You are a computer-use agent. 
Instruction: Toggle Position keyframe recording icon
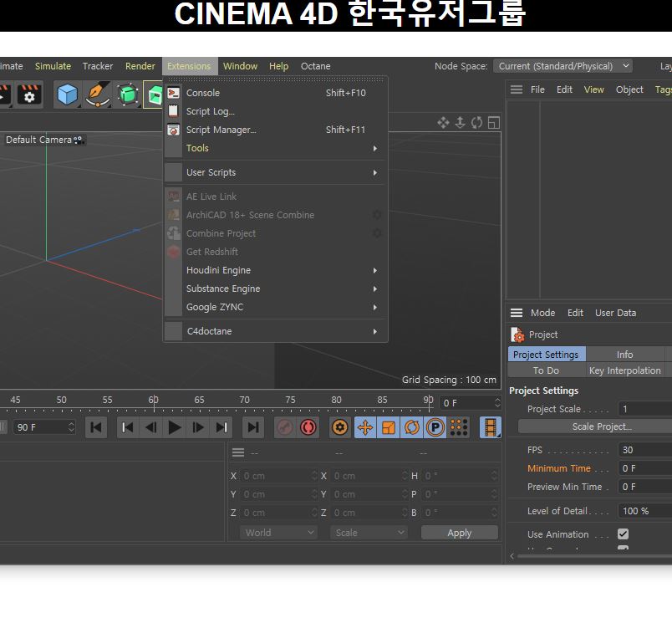click(x=365, y=427)
